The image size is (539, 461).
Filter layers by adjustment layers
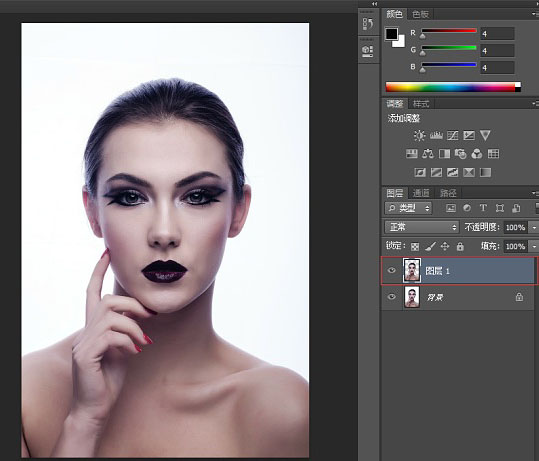click(x=467, y=208)
